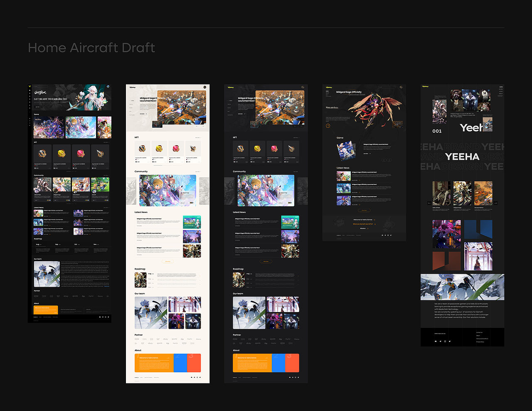The width and height of the screenshot is (532, 411).
Task: Click the hero Learn more button in the light mockup
Action: coord(143,114)
